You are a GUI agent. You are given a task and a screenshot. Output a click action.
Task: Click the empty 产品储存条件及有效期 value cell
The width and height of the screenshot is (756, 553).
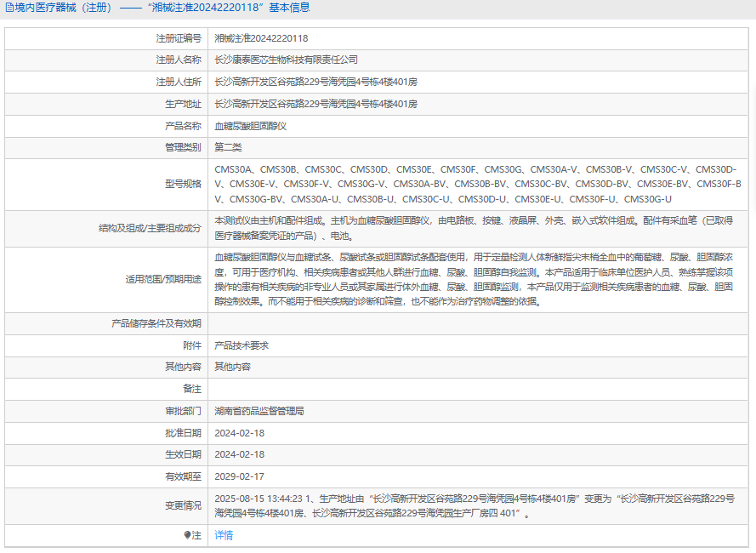(476, 323)
